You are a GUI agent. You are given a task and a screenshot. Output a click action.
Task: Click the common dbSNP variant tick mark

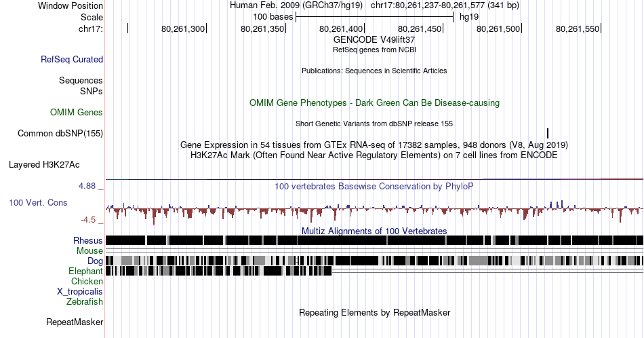(548, 133)
